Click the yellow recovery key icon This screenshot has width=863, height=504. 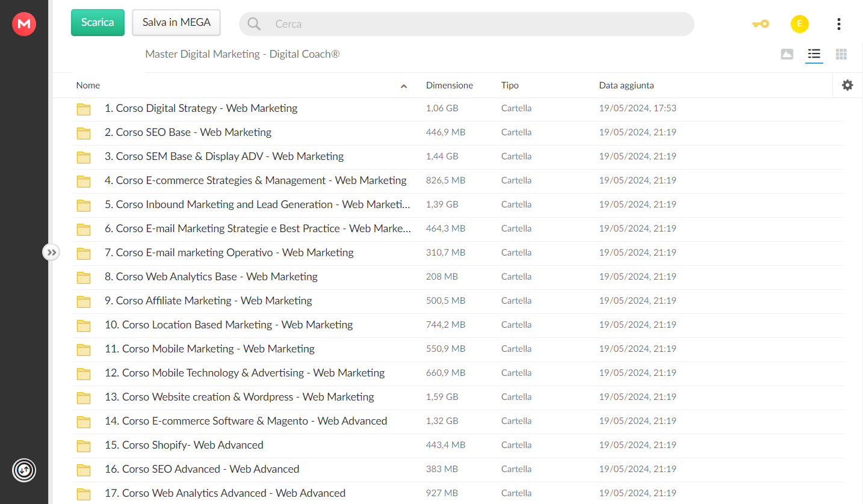coord(761,24)
